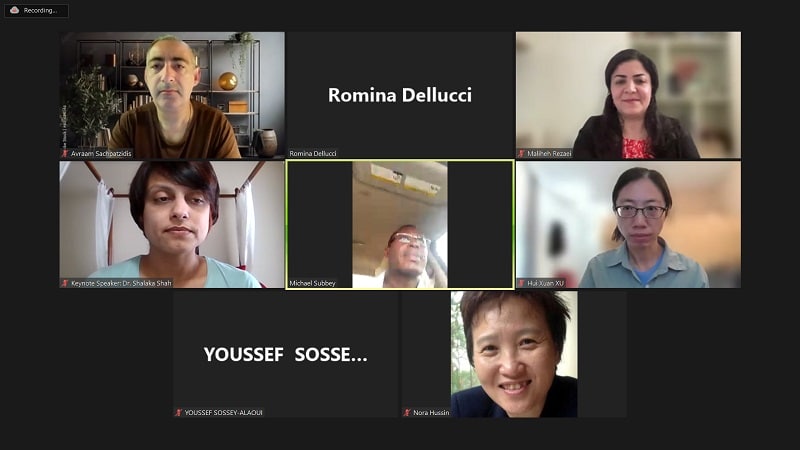The height and width of the screenshot is (450, 800).
Task: Select Dr. Shalaka Shah's video tile
Action: click(172, 224)
